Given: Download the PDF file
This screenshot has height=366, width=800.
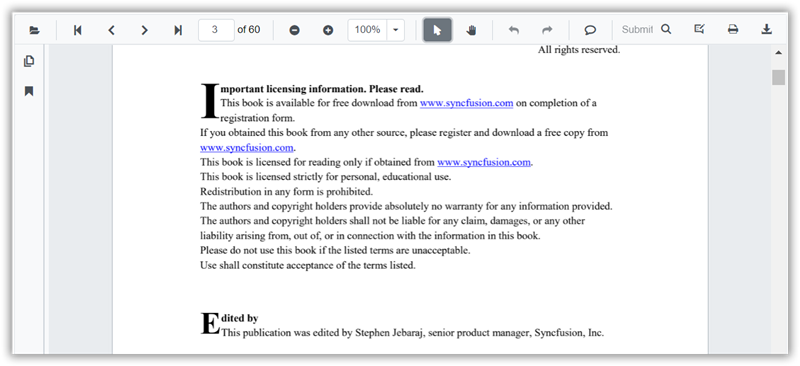Looking at the screenshot, I should (x=766, y=29).
